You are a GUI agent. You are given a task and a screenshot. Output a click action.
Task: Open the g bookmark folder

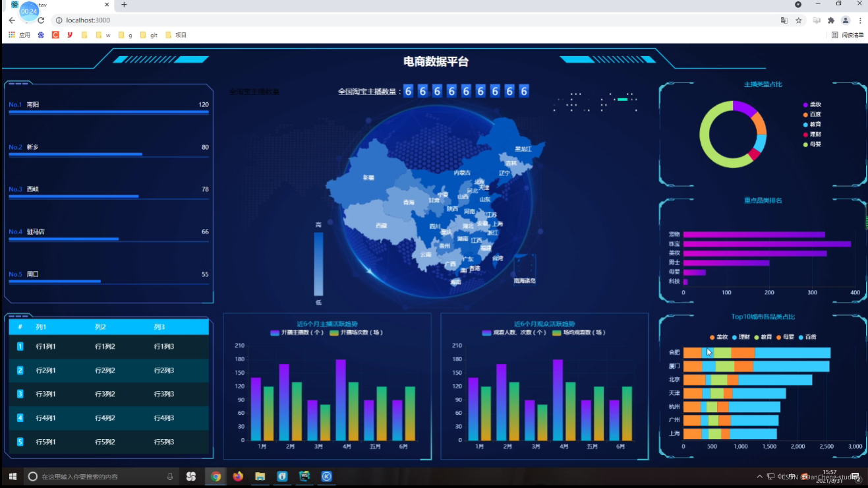pos(125,35)
